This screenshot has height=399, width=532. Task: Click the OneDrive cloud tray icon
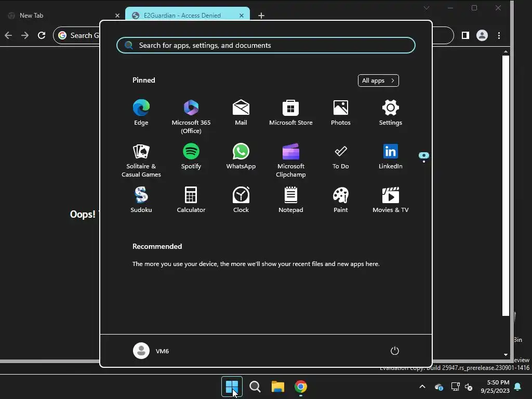click(439, 387)
